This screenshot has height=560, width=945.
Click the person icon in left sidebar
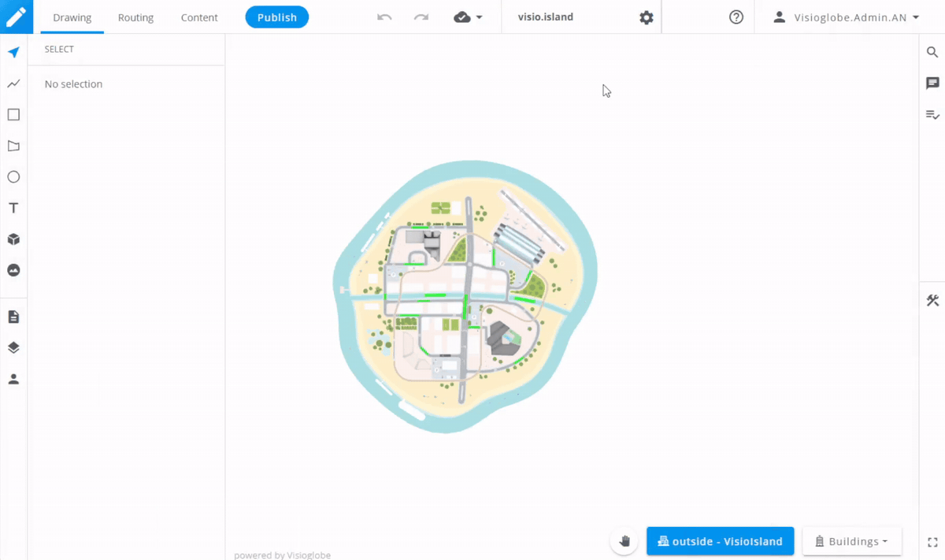pos(13,379)
